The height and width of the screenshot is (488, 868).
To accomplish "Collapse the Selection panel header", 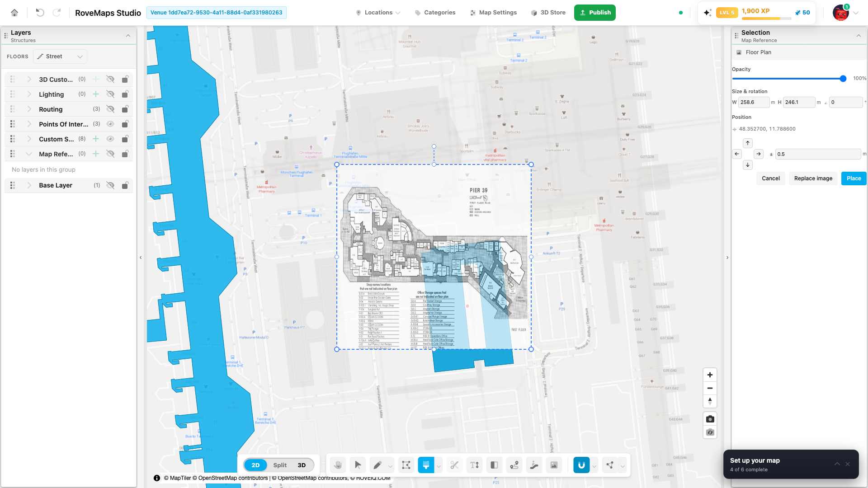I will click(859, 36).
